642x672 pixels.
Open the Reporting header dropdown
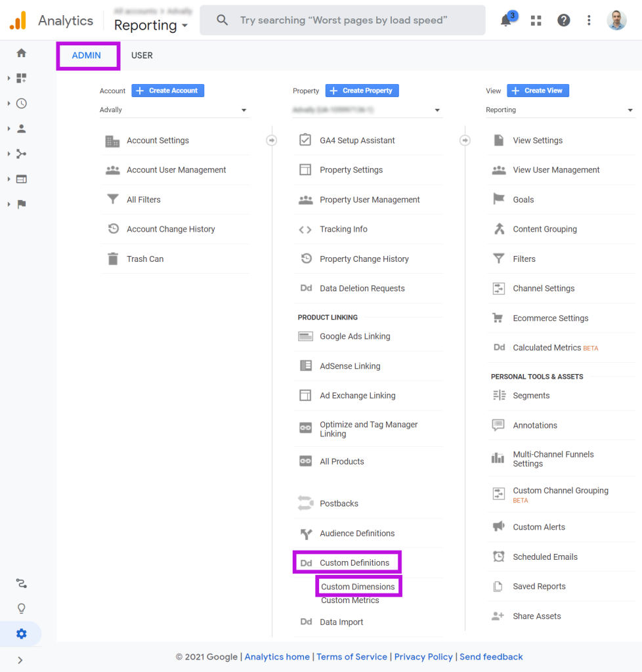pyautogui.click(x=151, y=26)
